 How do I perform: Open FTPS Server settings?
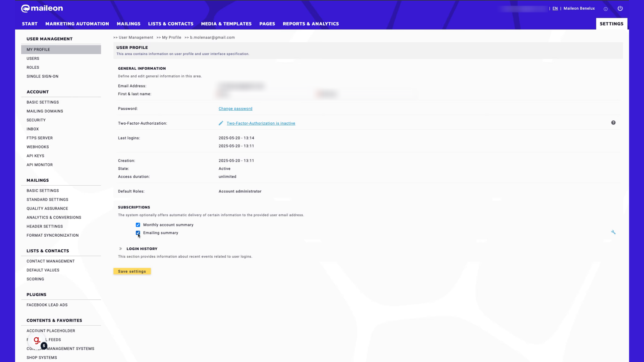(40, 138)
